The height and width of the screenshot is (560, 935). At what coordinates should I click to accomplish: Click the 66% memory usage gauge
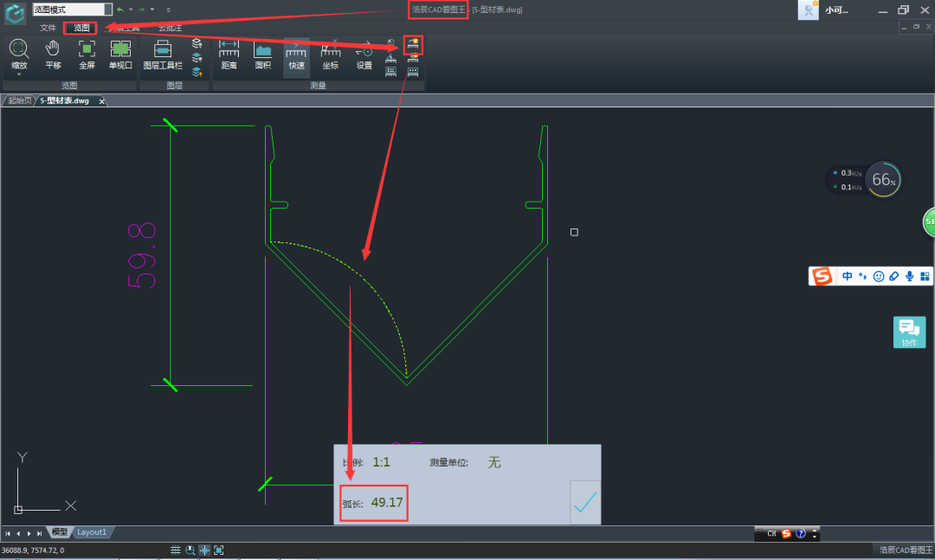(x=883, y=179)
